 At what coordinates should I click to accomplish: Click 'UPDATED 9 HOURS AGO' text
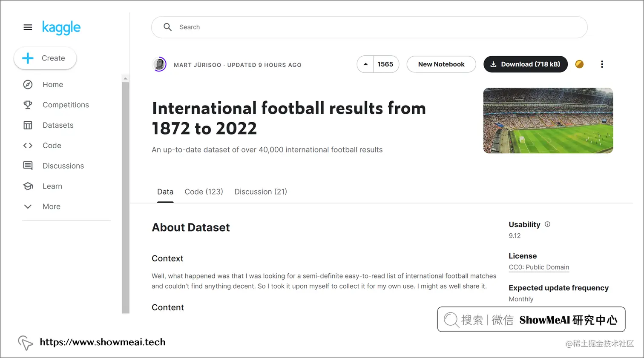coord(264,65)
